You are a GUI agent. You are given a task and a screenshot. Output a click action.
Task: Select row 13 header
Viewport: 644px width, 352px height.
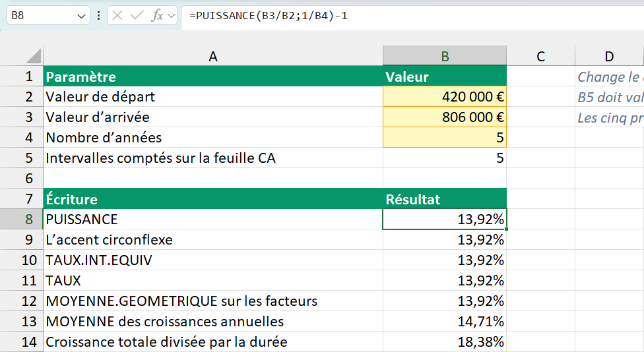21,321
